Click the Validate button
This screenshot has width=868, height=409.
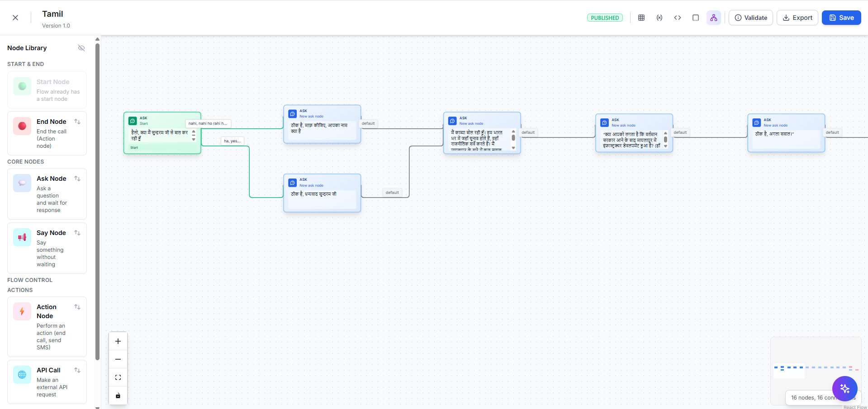coord(751,18)
